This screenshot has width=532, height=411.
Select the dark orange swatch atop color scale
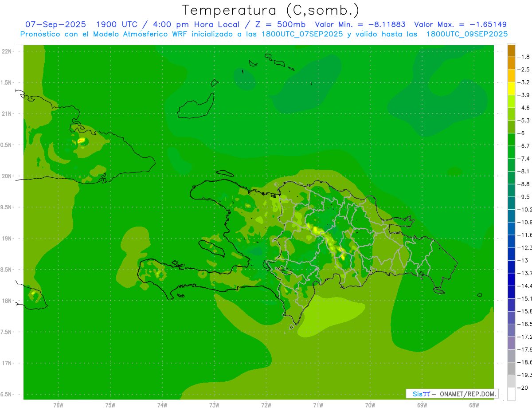511,51
